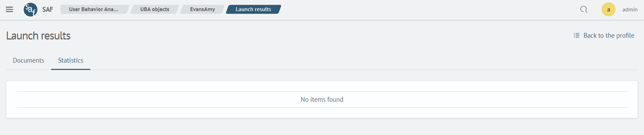Open the search magnifier icon
The width and height of the screenshot is (644, 135).
coord(584,9)
